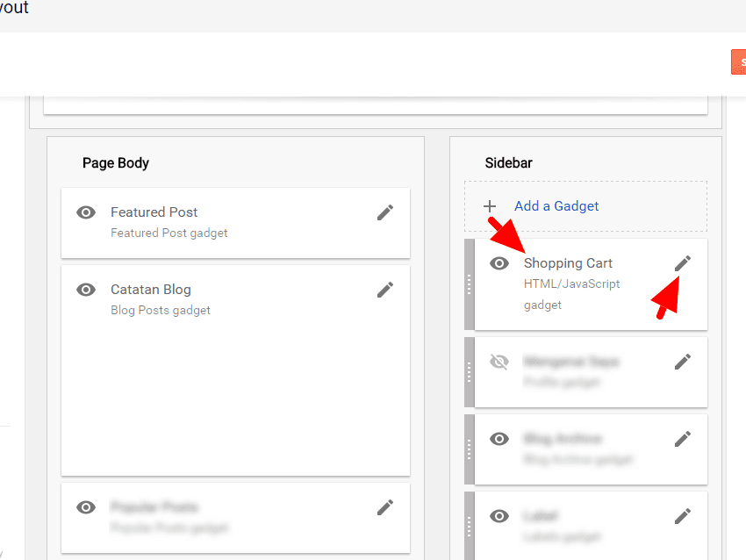Hide the Featured Post gadget
746x560 pixels.
[x=85, y=212]
